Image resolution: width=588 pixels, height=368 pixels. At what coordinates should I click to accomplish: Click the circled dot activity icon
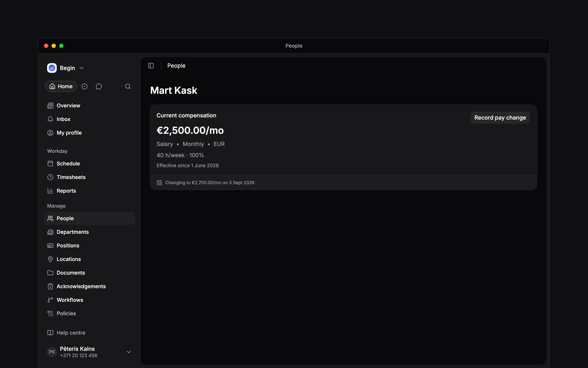pos(84,86)
